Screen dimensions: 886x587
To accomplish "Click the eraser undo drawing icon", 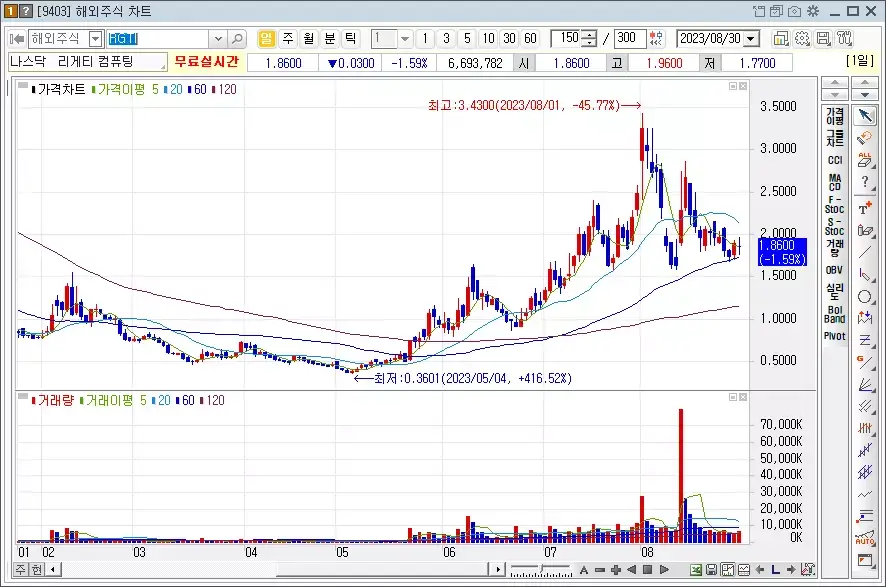I will click(x=865, y=138).
